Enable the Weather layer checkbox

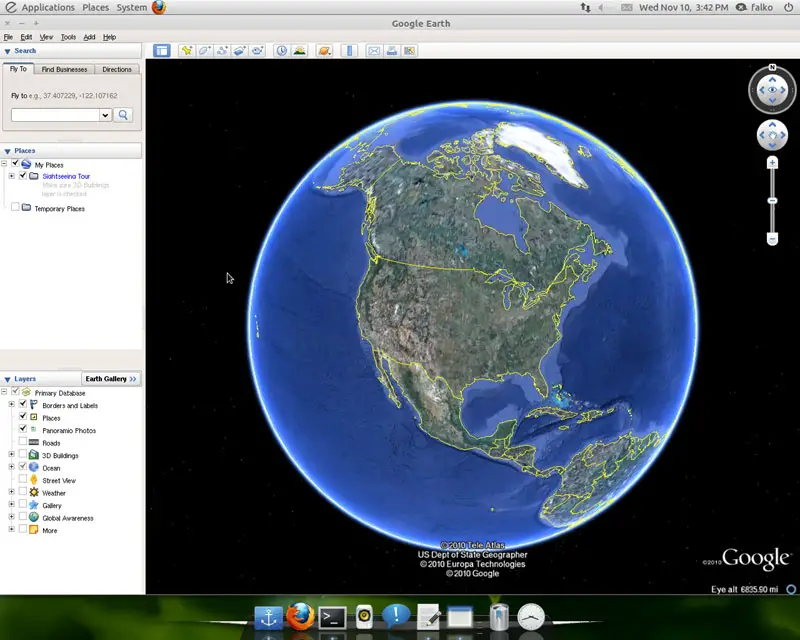(x=23, y=491)
